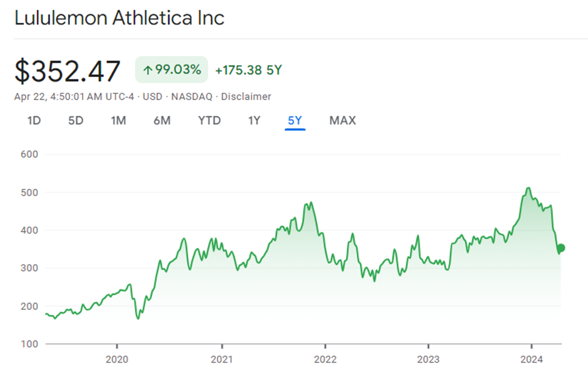Switch chart to MAX range
This screenshot has width=588, height=375.
coord(342,121)
